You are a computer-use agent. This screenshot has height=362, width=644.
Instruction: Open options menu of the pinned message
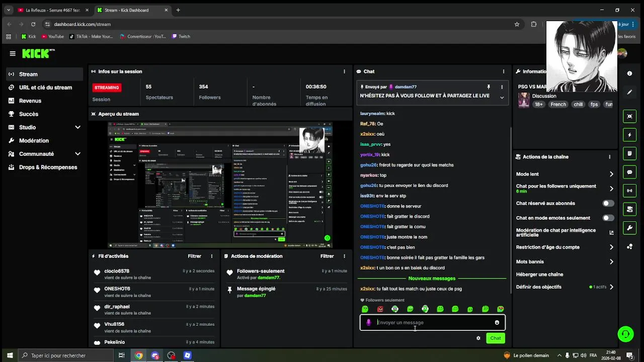coord(502,87)
